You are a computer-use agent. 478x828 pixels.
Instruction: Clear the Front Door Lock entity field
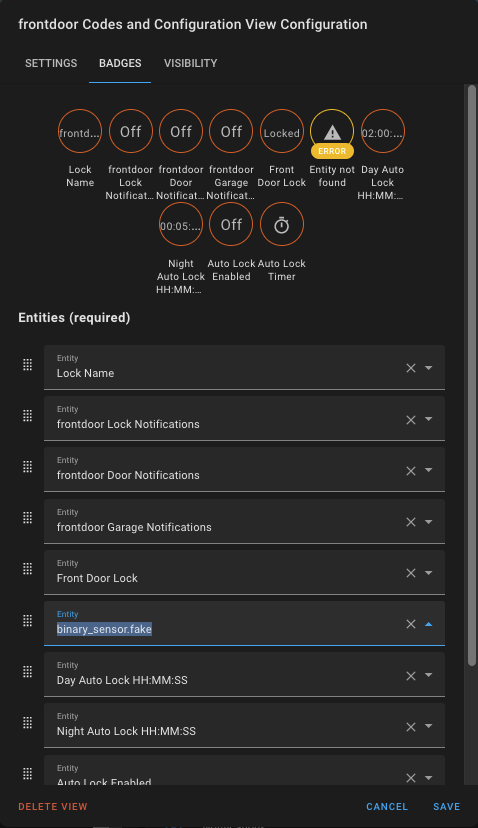[410, 573]
